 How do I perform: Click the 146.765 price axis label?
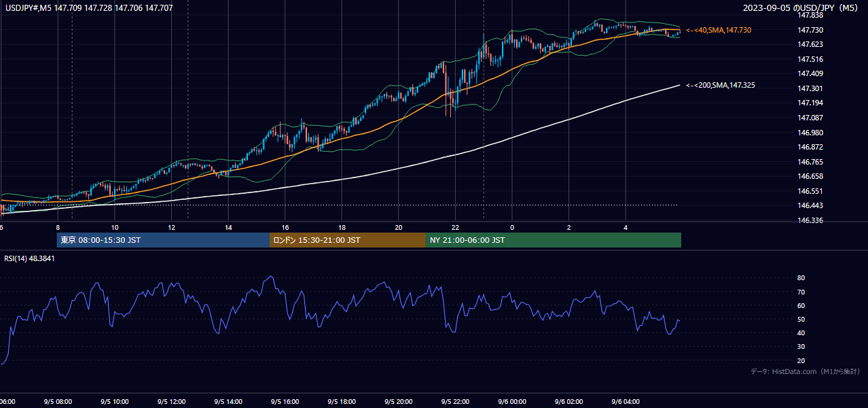coord(810,162)
